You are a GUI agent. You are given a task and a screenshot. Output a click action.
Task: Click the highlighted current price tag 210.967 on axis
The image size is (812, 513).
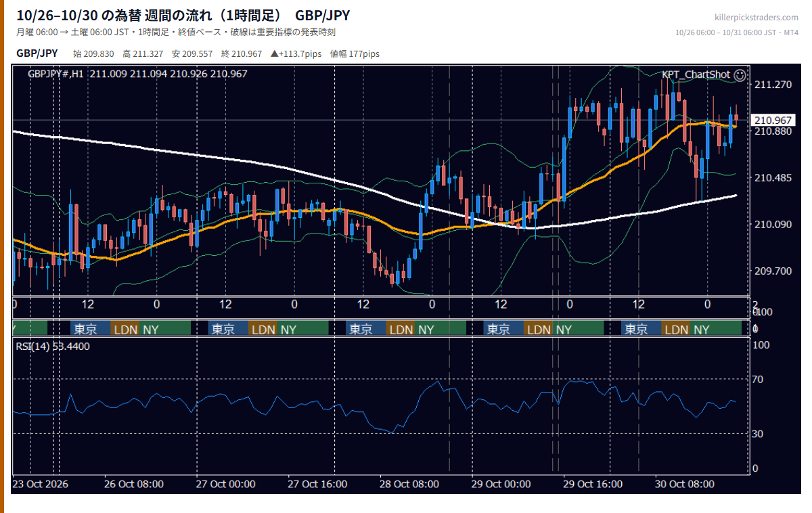coord(774,120)
